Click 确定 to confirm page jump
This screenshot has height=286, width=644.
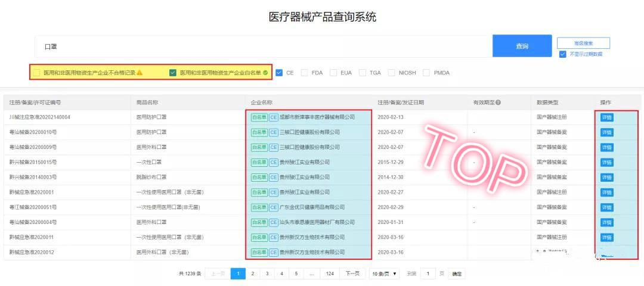coord(457,273)
